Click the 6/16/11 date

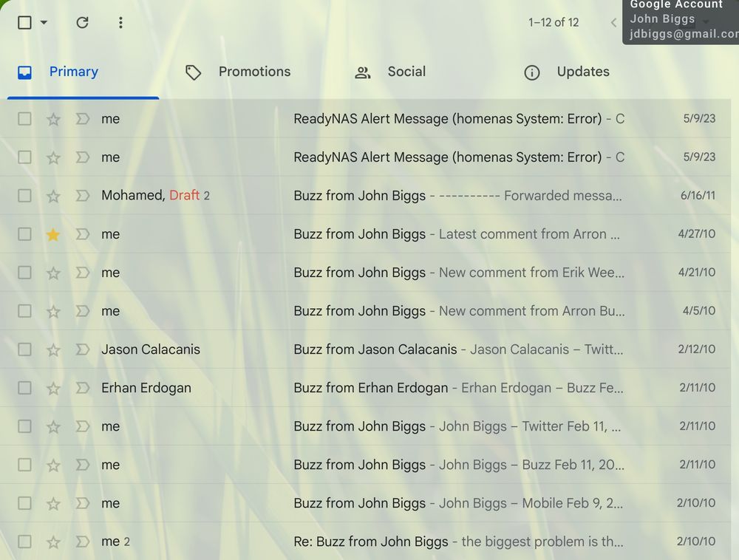[x=698, y=196]
